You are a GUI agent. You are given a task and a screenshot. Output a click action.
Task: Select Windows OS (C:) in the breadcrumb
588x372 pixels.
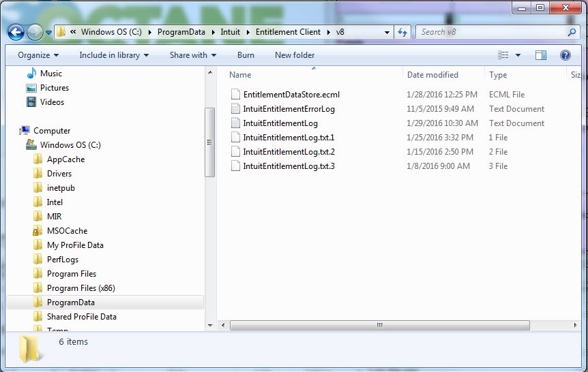111,32
